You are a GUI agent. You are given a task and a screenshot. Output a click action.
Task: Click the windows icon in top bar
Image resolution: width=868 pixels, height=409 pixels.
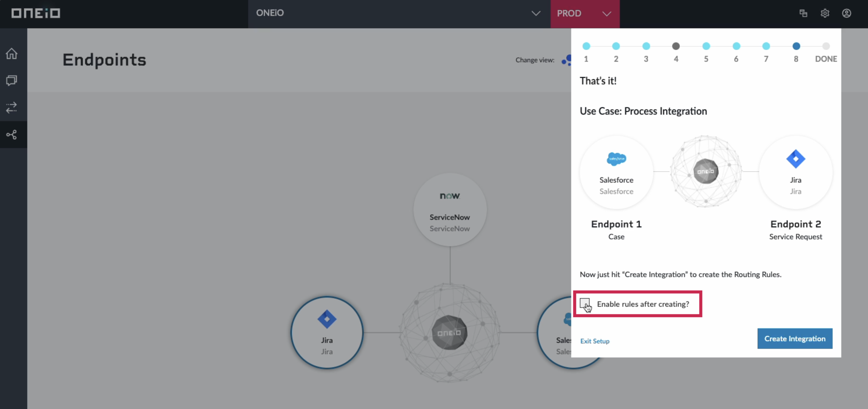click(803, 13)
